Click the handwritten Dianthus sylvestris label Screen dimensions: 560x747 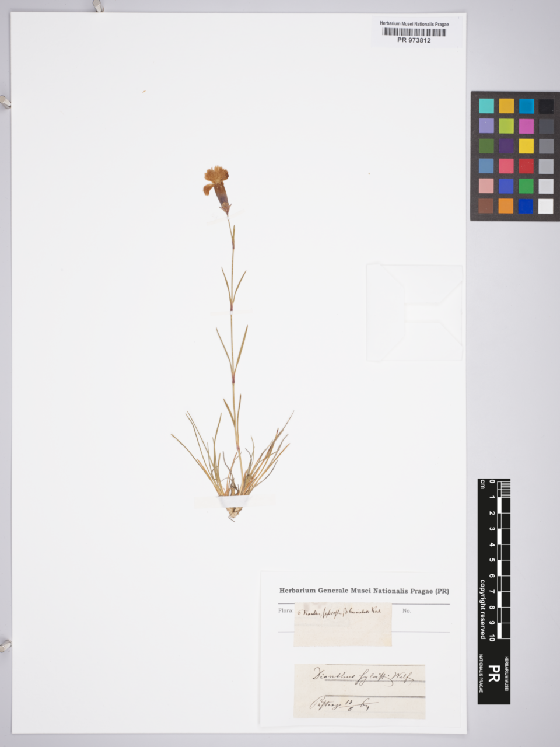click(359, 678)
